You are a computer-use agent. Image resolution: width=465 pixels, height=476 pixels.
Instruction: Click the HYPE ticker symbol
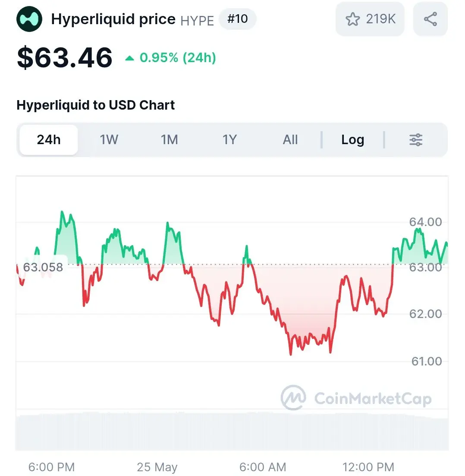(197, 21)
